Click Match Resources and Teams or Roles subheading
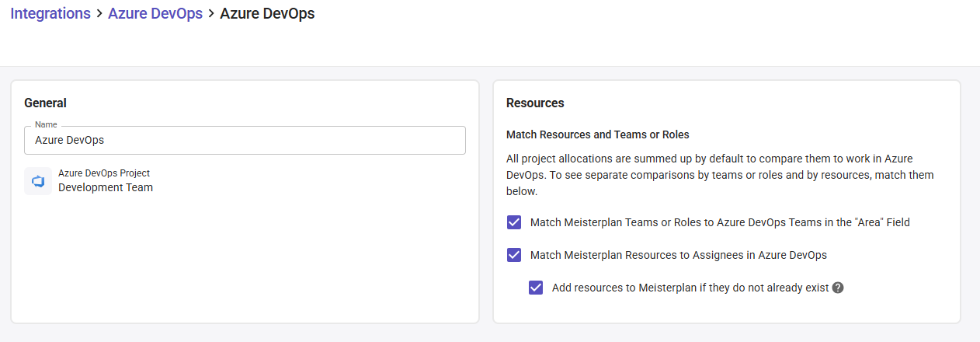Viewport: 980px width, 342px height. (x=598, y=134)
